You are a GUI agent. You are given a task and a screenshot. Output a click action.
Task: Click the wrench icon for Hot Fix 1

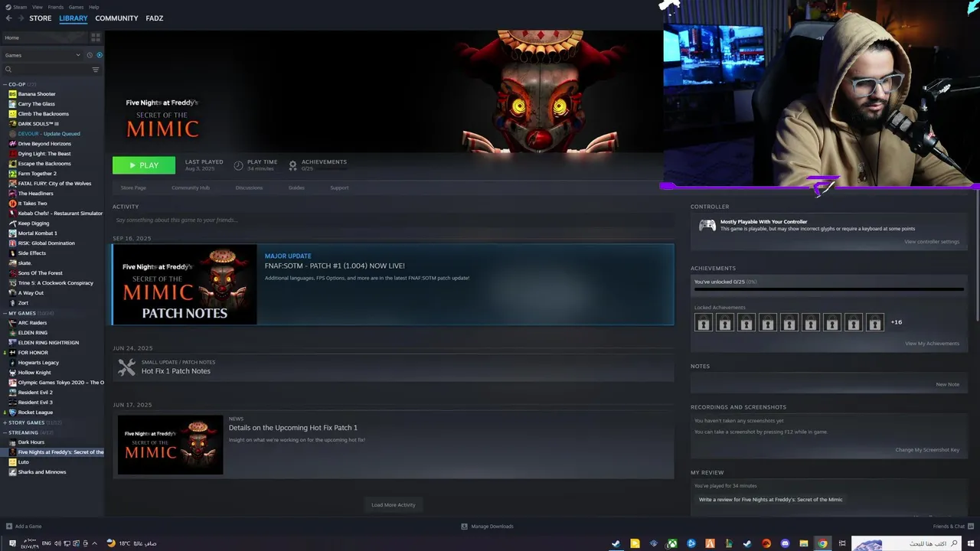(127, 367)
